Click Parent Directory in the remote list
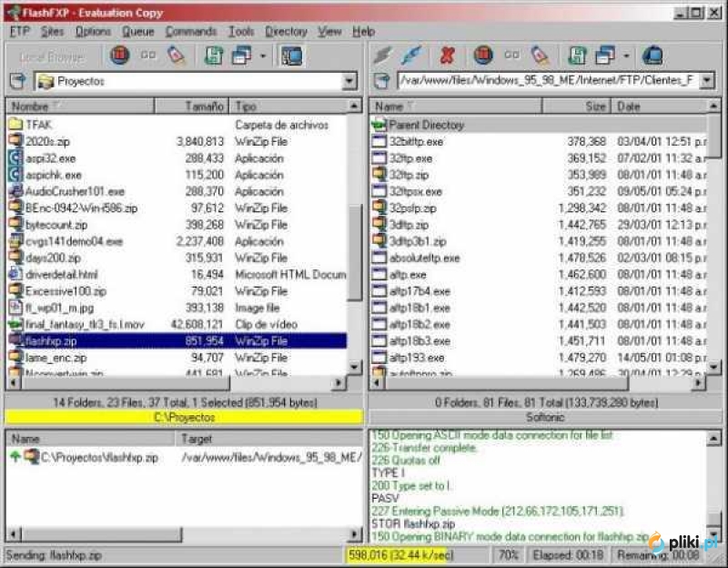The width and height of the screenshot is (728, 568). (x=426, y=125)
